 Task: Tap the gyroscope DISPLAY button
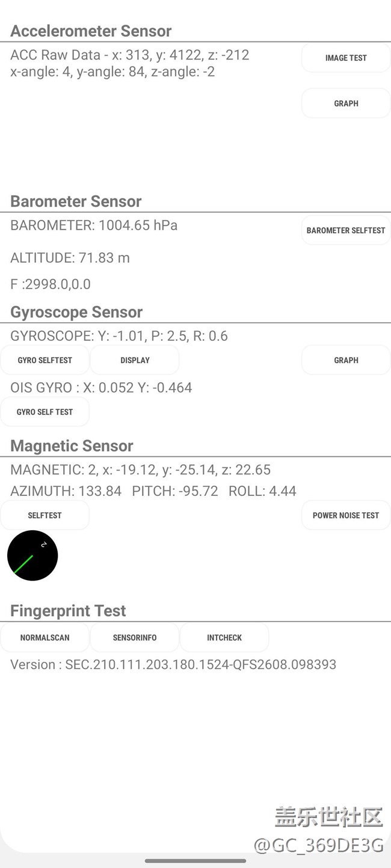pos(135,360)
